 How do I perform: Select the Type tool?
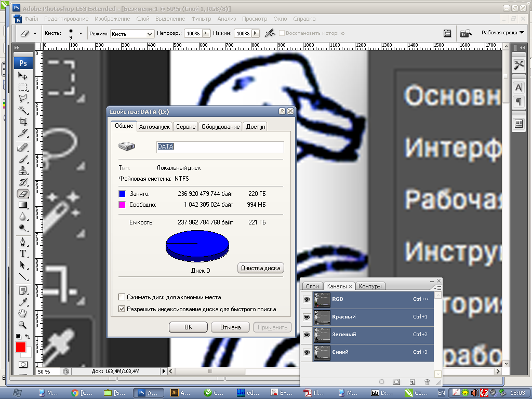coord(23,254)
